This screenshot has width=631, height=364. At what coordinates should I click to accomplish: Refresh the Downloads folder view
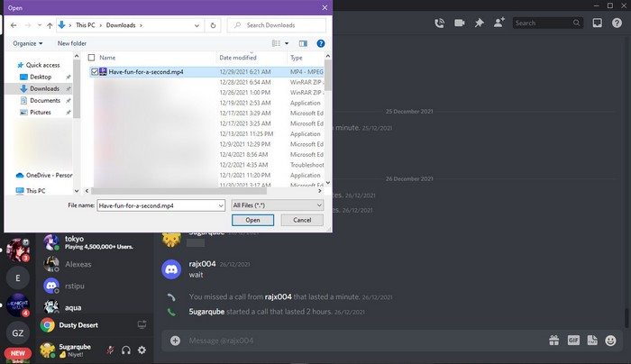click(x=213, y=25)
